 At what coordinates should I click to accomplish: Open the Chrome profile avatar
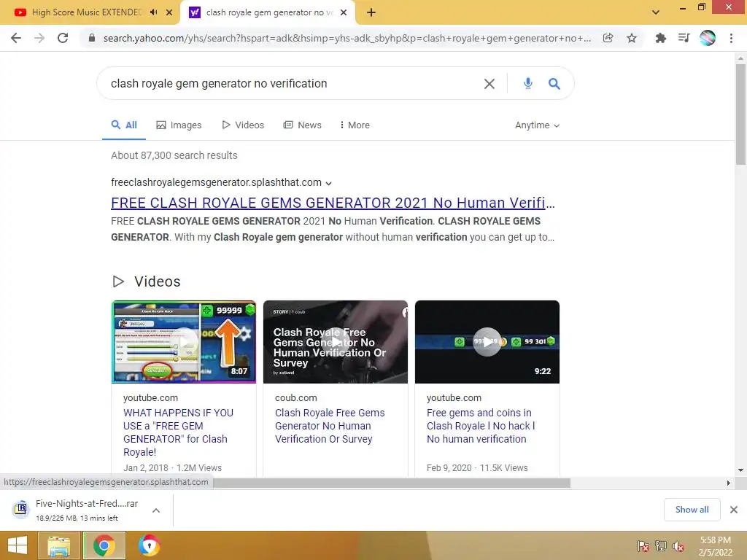point(708,38)
